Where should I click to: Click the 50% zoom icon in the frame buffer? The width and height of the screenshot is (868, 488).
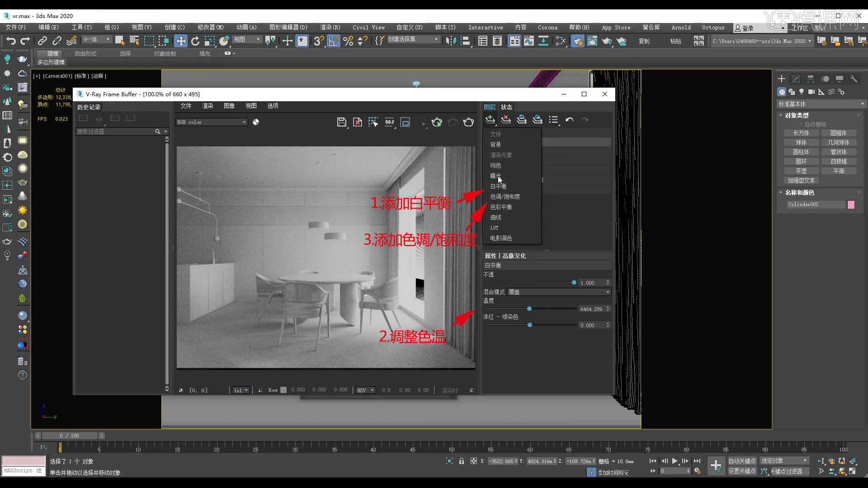pyautogui.click(x=390, y=122)
